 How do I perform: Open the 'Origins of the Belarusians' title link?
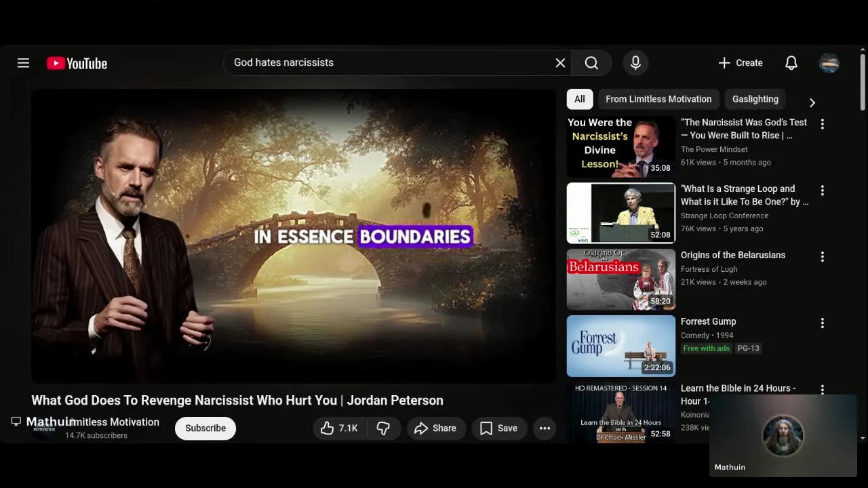point(733,255)
